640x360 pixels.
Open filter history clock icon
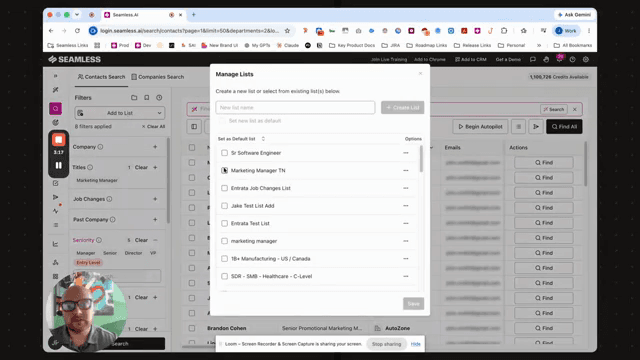(x=159, y=98)
